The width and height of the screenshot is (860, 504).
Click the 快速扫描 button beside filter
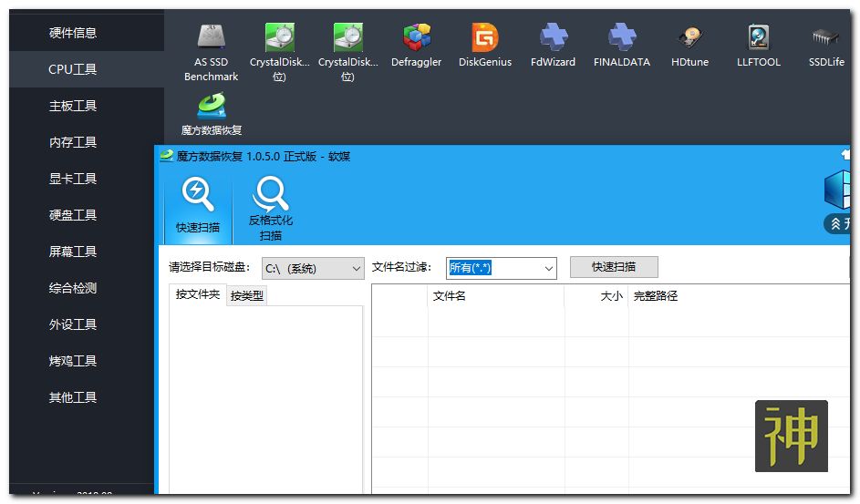click(x=614, y=267)
